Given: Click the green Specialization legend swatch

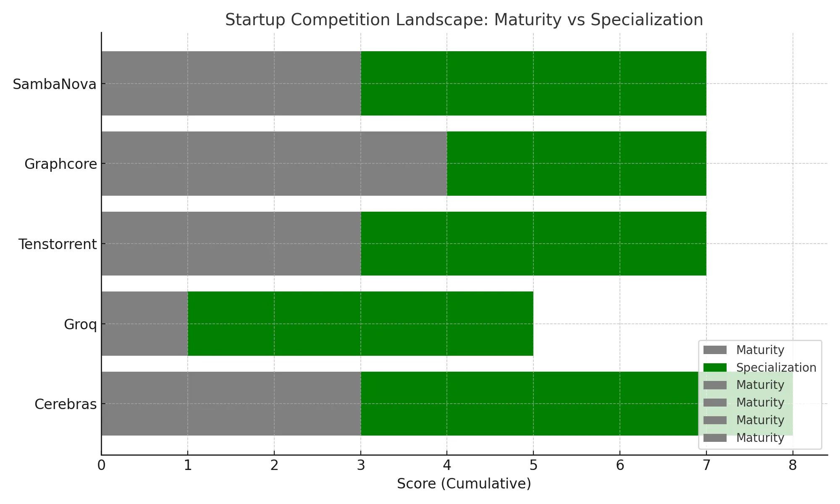Looking at the screenshot, I should pyautogui.click(x=714, y=367).
